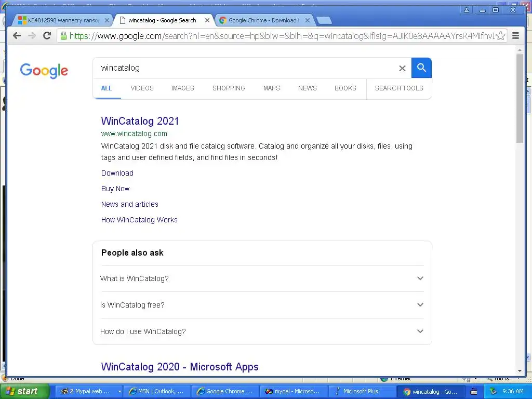
Task: Open the www.wincatalog.com URL link
Action: click(134, 134)
